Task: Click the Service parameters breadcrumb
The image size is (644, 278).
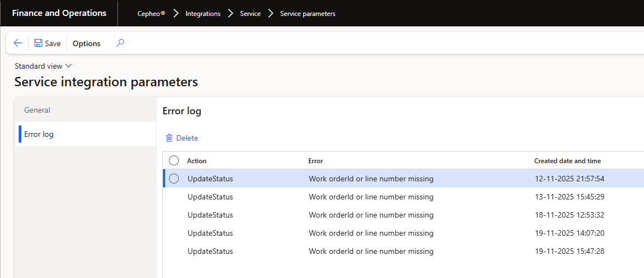Action: (x=308, y=14)
